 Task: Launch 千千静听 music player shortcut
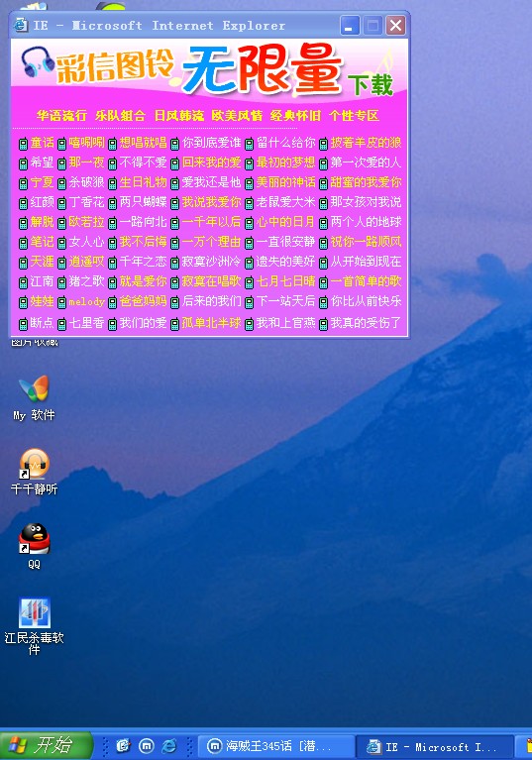(34, 472)
